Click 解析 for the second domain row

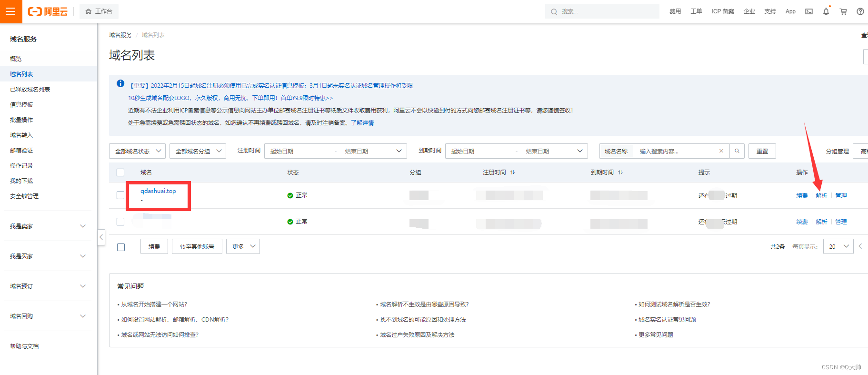(x=821, y=222)
